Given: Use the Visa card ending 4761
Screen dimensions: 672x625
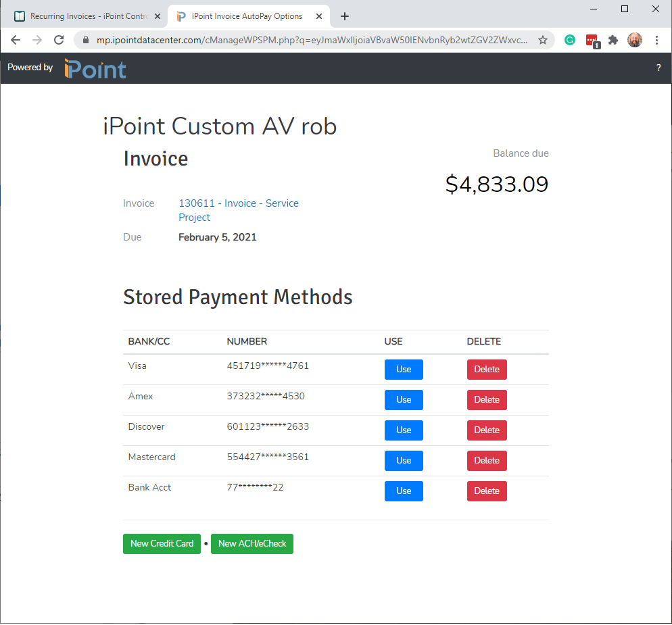Looking at the screenshot, I should coord(404,370).
